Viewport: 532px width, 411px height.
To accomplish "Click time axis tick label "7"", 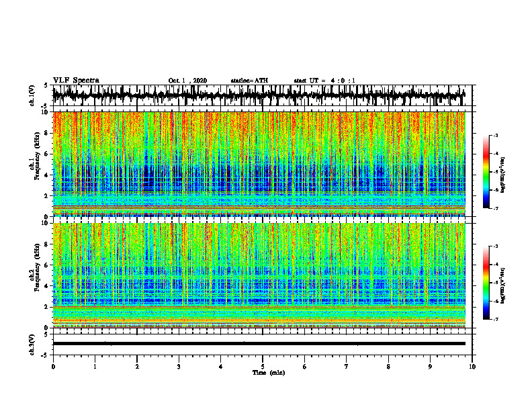I will [x=347, y=367].
